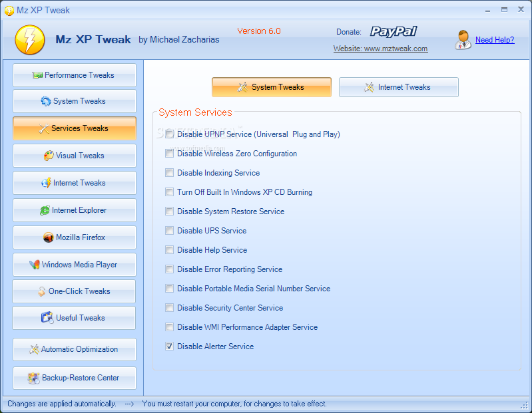The height and width of the screenshot is (413, 532).
Task: Click the PayPal donate logo
Action: point(394,31)
